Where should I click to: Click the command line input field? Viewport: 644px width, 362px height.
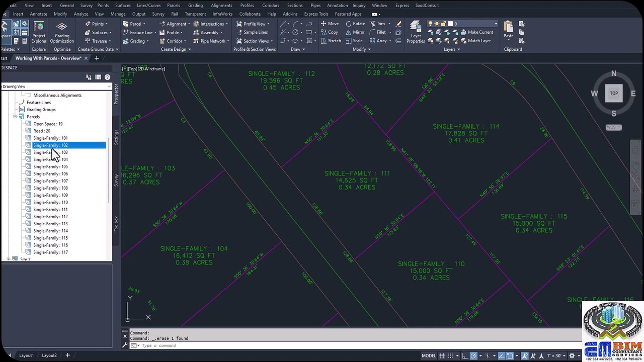[x=352, y=345]
